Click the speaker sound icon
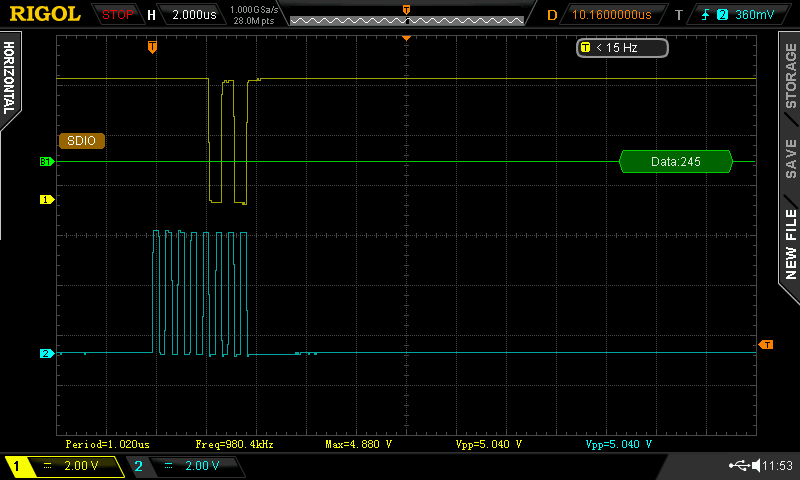This screenshot has width=800, height=480. point(756,465)
